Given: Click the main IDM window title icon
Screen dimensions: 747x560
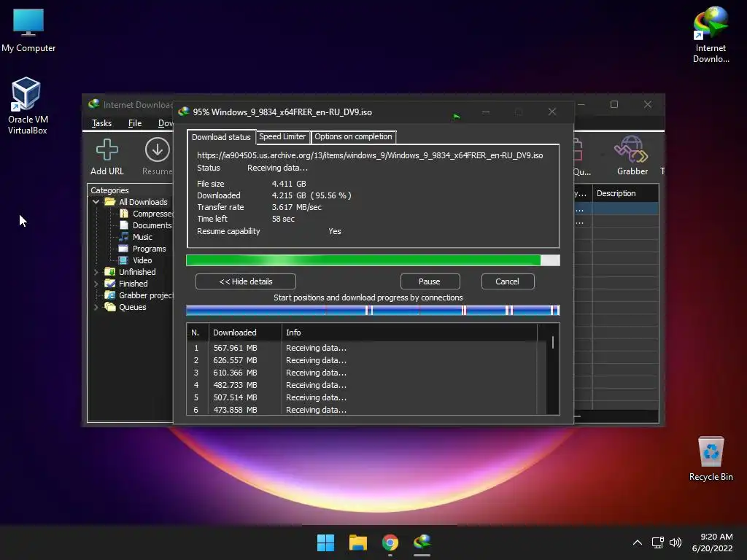Looking at the screenshot, I should 94,104.
